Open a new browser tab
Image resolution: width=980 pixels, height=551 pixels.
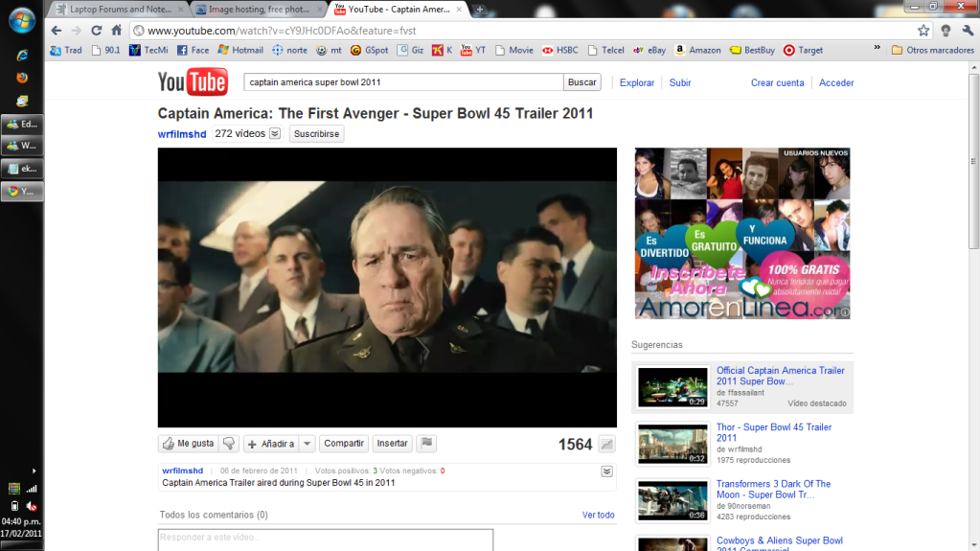click(x=479, y=10)
